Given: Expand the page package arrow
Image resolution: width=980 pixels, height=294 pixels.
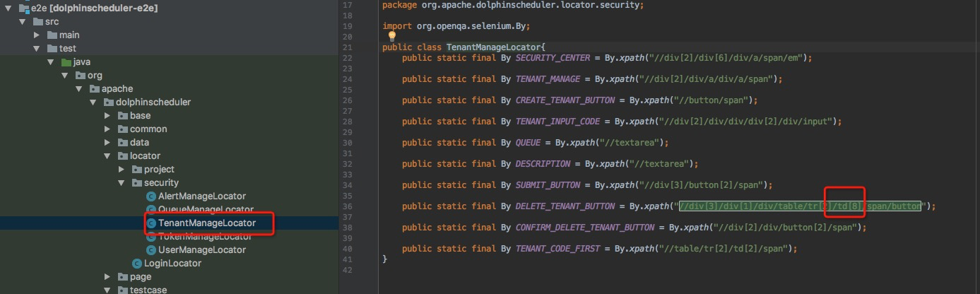Looking at the screenshot, I should (x=107, y=277).
